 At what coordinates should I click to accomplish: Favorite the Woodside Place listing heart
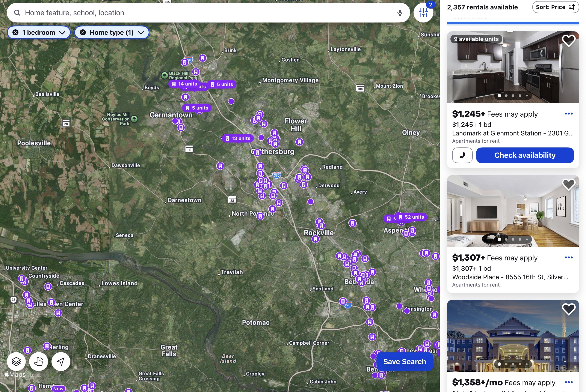(x=568, y=185)
